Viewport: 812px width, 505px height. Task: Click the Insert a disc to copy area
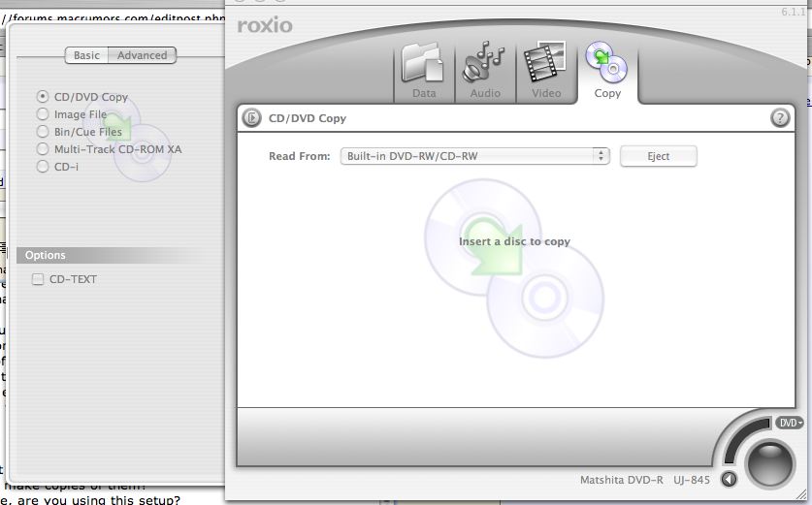514,241
